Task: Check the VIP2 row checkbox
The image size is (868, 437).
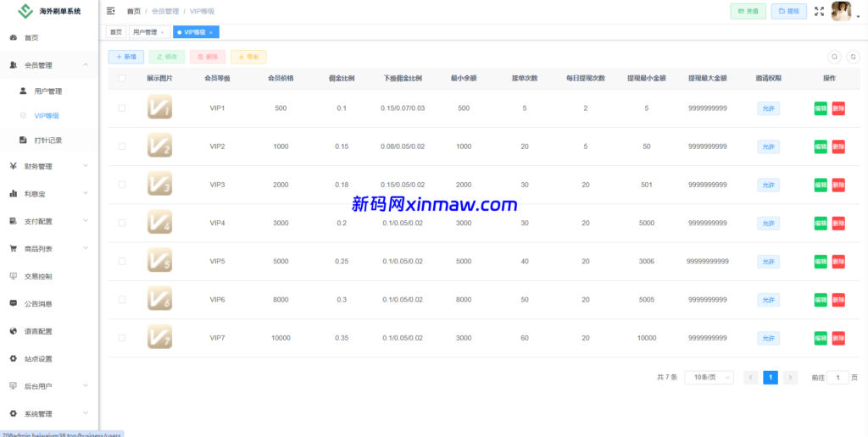Action: tap(122, 146)
